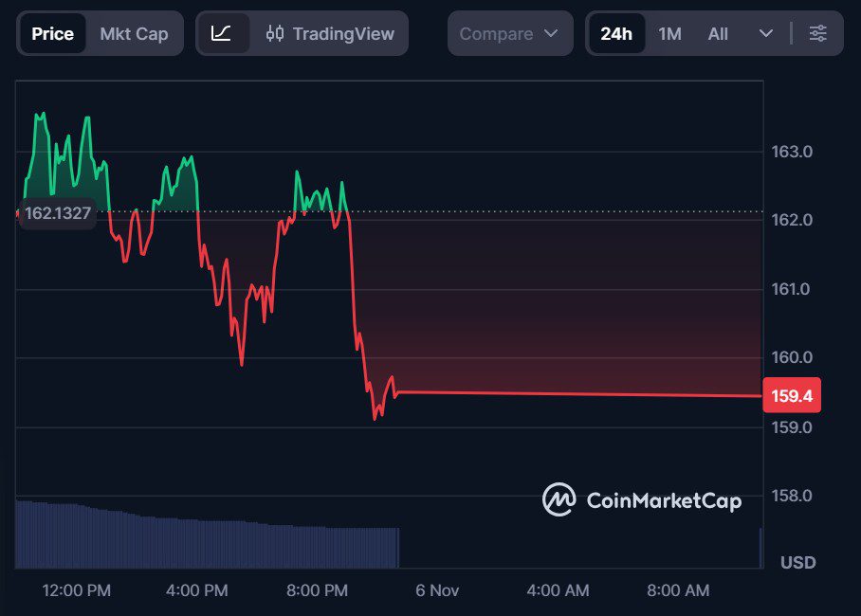
Task: Click the 4:00 AM time axis label
Action: tap(558, 590)
